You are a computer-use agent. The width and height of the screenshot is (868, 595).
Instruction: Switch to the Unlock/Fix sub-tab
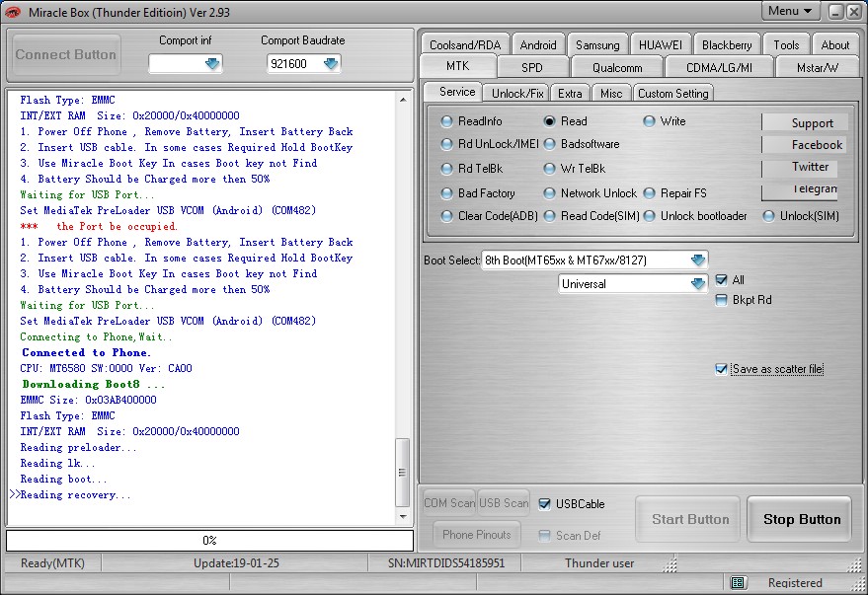[517, 93]
